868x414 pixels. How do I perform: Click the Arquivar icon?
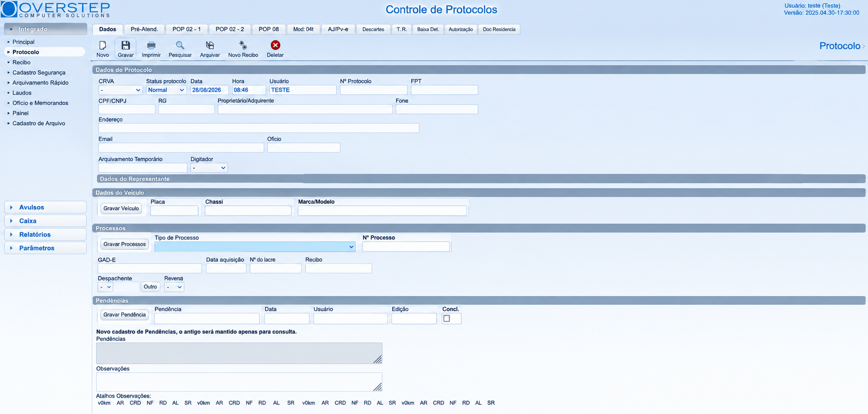tap(210, 45)
